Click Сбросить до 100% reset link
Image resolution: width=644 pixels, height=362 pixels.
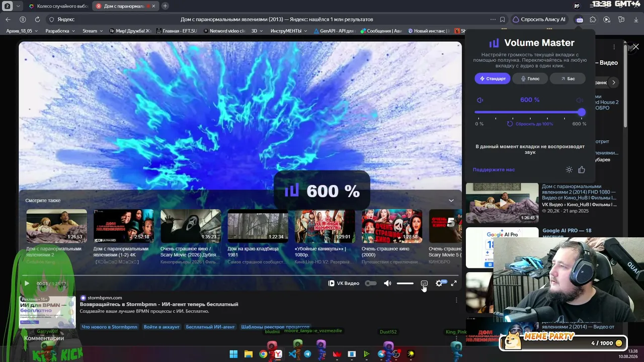(x=530, y=124)
